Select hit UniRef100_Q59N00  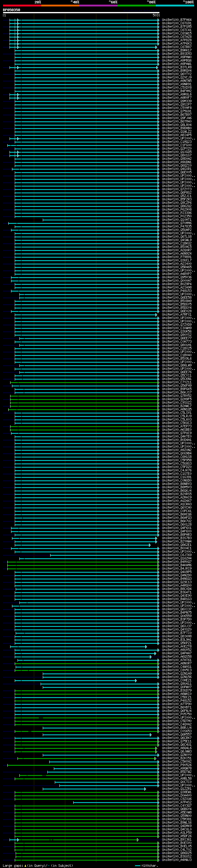[x=176, y=816]
